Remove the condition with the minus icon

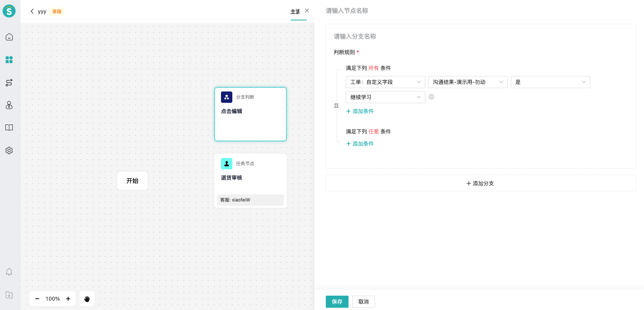pyautogui.click(x=431, y=97)
